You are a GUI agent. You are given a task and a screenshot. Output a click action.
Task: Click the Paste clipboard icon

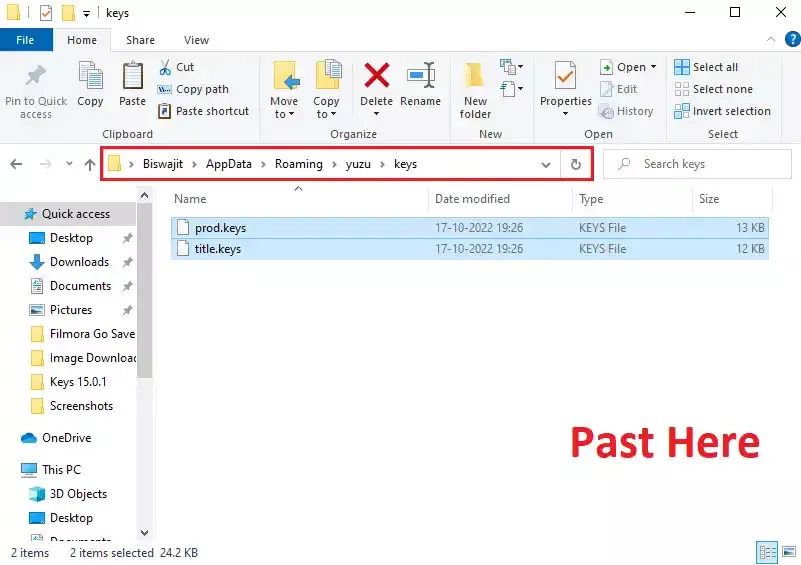132,76
